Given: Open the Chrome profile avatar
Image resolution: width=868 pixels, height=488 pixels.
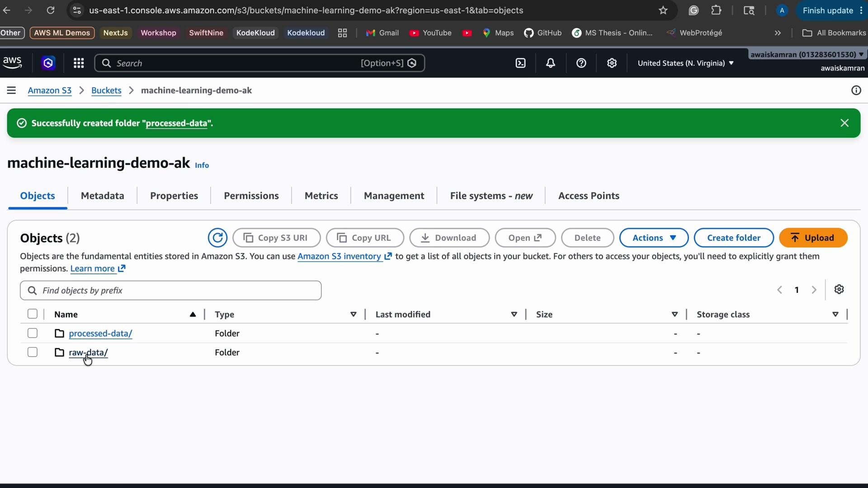Looking at the screenshot, I should (x=782, y=10).
